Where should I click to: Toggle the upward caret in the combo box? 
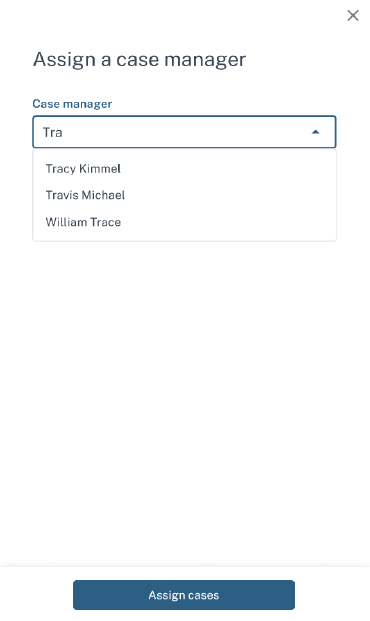(x=315, y=132)
